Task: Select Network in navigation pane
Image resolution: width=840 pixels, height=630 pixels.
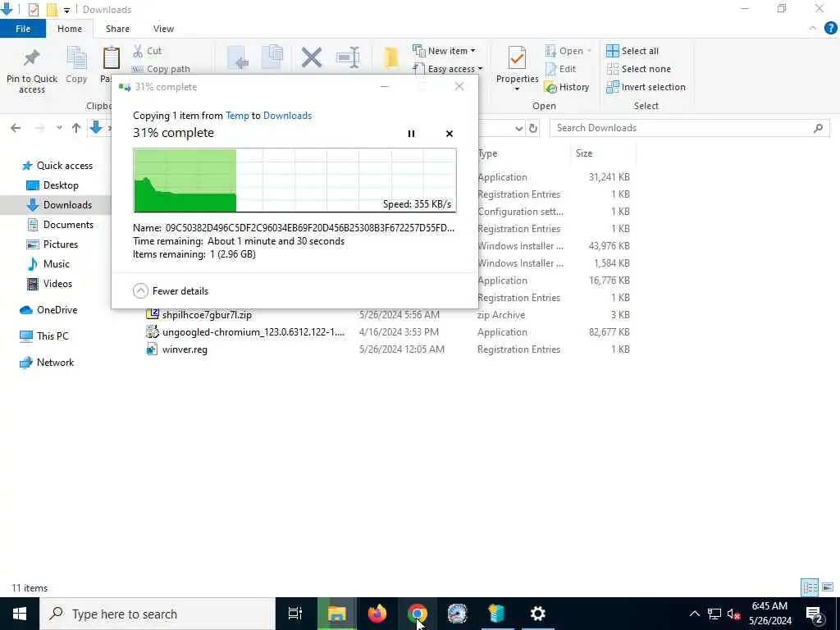Action: [47, 363]
